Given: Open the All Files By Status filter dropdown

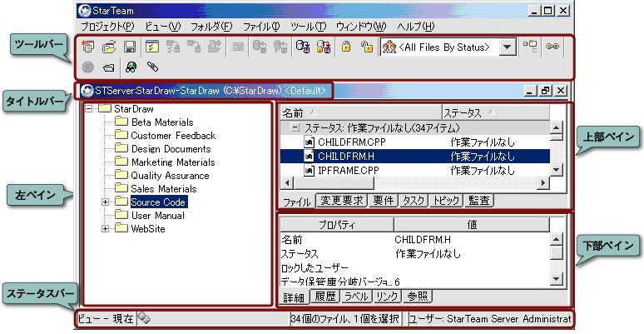Looking at the screenshot, I should tap(508, 47).
